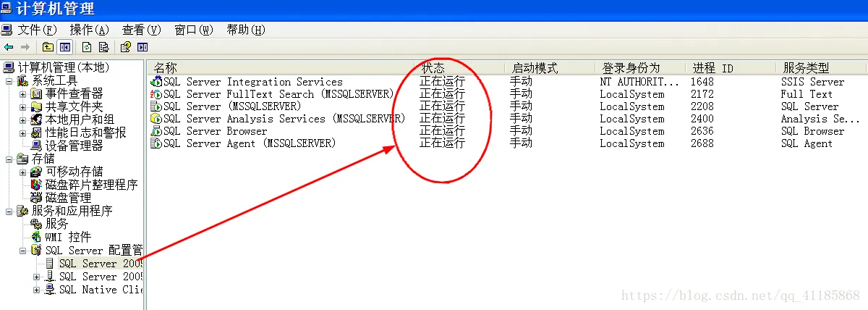Click the 磁盘碎片整理程序 defragmenter icon
The height and width of the screenshot is (310, 868).
tap(37, 185)
